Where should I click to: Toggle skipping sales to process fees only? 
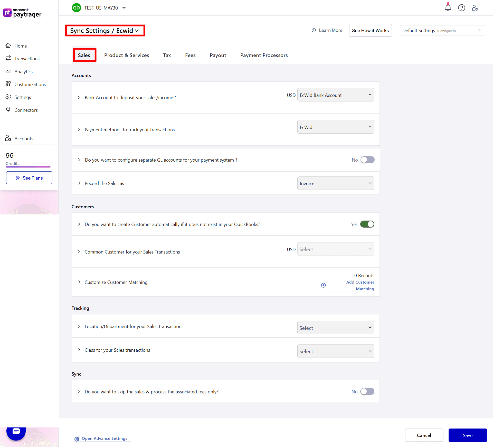(x=367, y=391)
